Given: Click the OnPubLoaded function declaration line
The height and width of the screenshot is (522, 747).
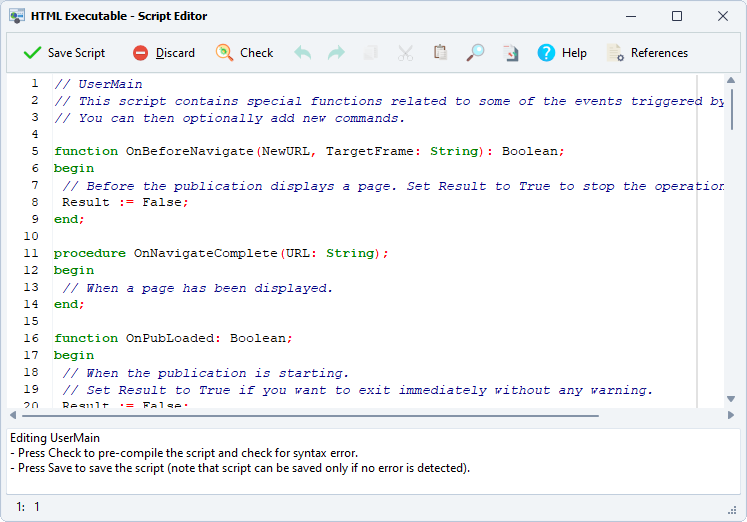Looking at the screenshot, I should tap(173, 338).
